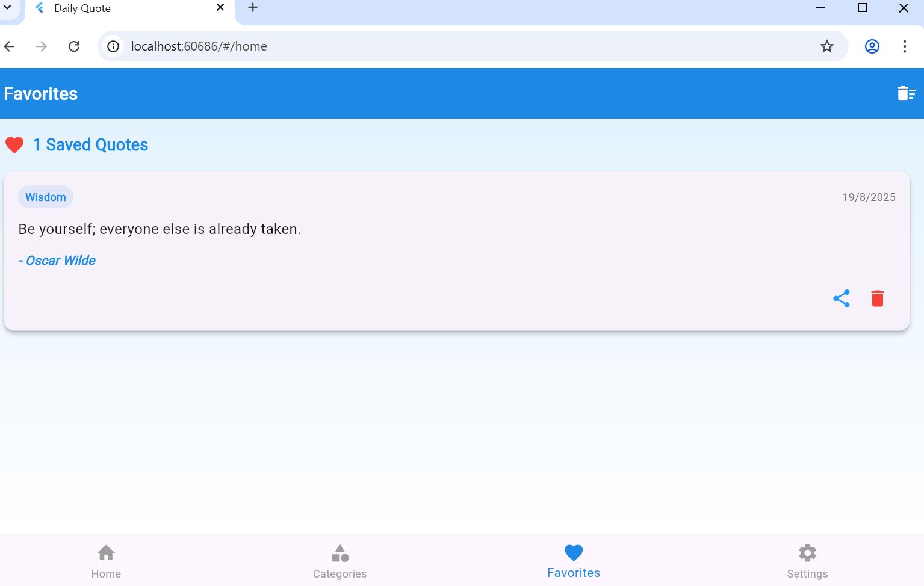Select the Wisdom category chip

tap(46, 197)
